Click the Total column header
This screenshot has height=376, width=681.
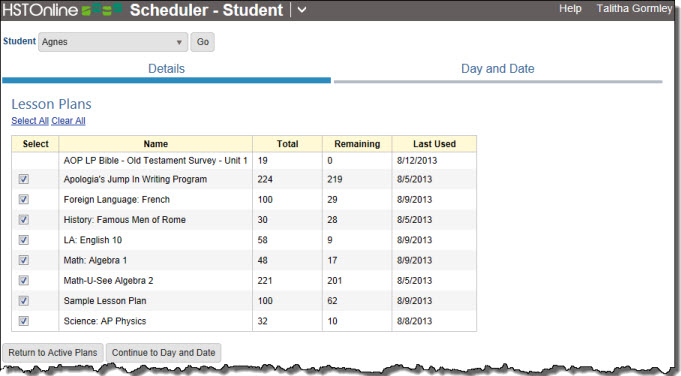tap(288, 144)
